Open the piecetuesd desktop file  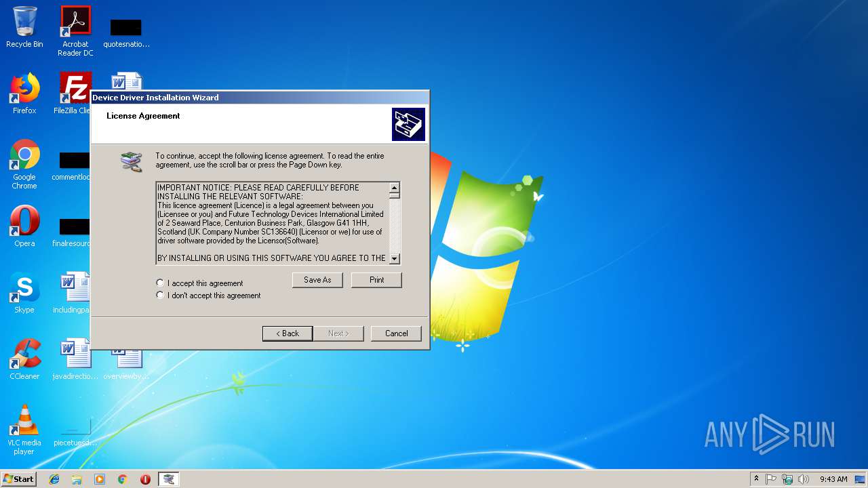pos(75,432)
